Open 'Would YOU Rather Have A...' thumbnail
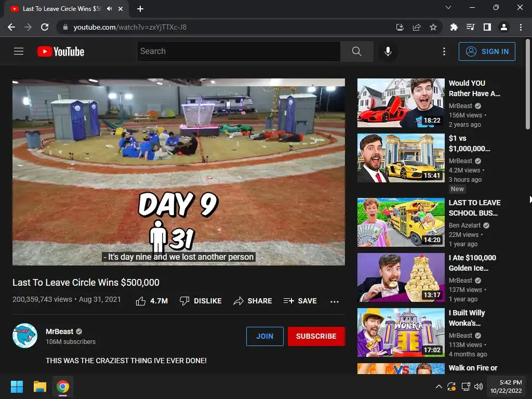Image resolution: width=532 pixels, height=399 pixels. pos(401,103)
